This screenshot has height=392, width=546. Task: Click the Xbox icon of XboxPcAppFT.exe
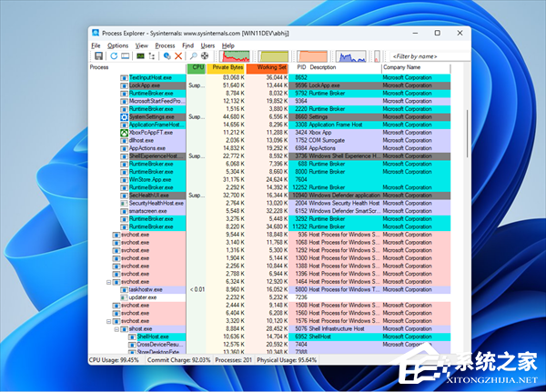coord(125,133)
